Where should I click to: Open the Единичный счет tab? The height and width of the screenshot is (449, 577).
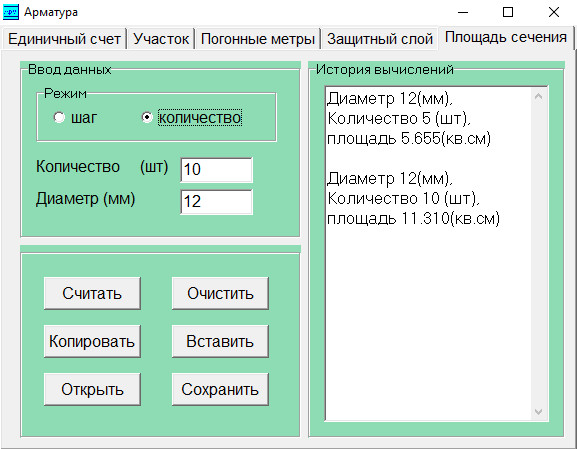click(x=64, y=39)
